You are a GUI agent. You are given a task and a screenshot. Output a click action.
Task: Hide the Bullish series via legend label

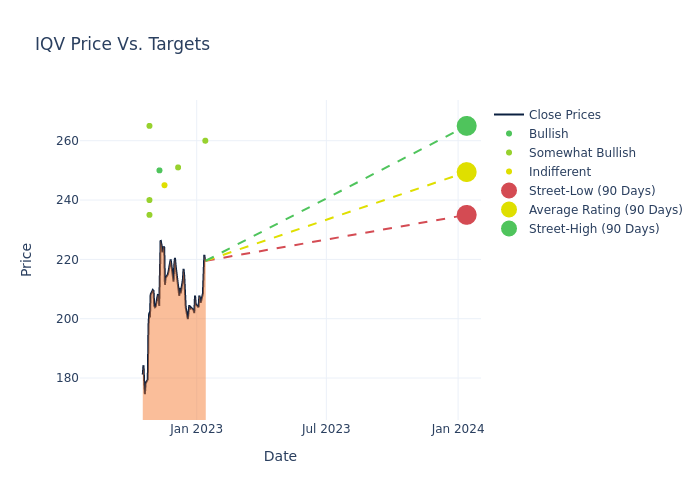coord(548,134)
